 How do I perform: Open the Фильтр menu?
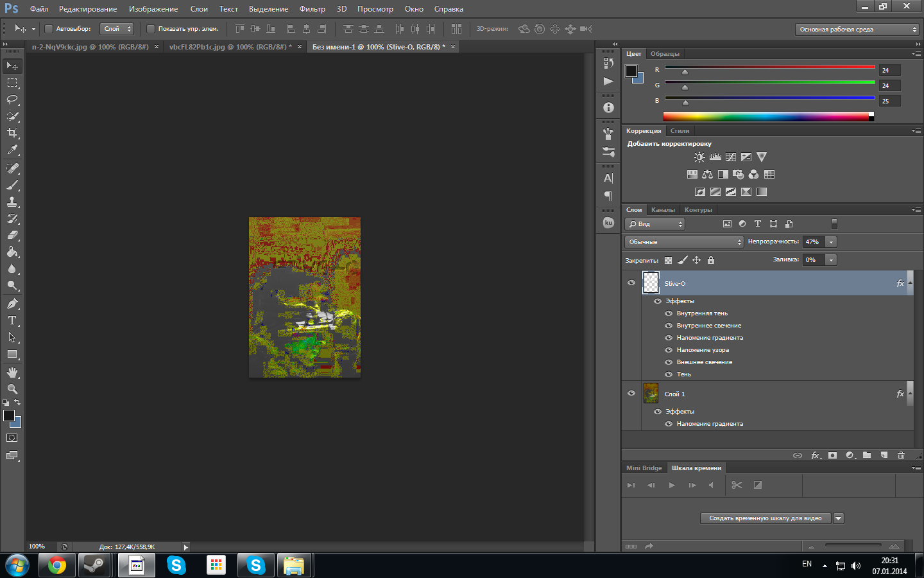pyautogui.click(x=312, y=9)
